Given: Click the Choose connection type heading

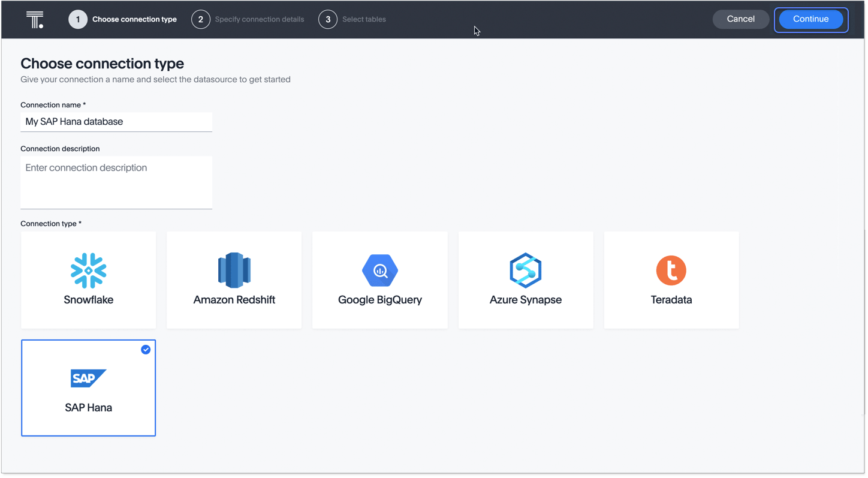Looking at the screenshot, I should pyautogui.click(x=103, y=64).
